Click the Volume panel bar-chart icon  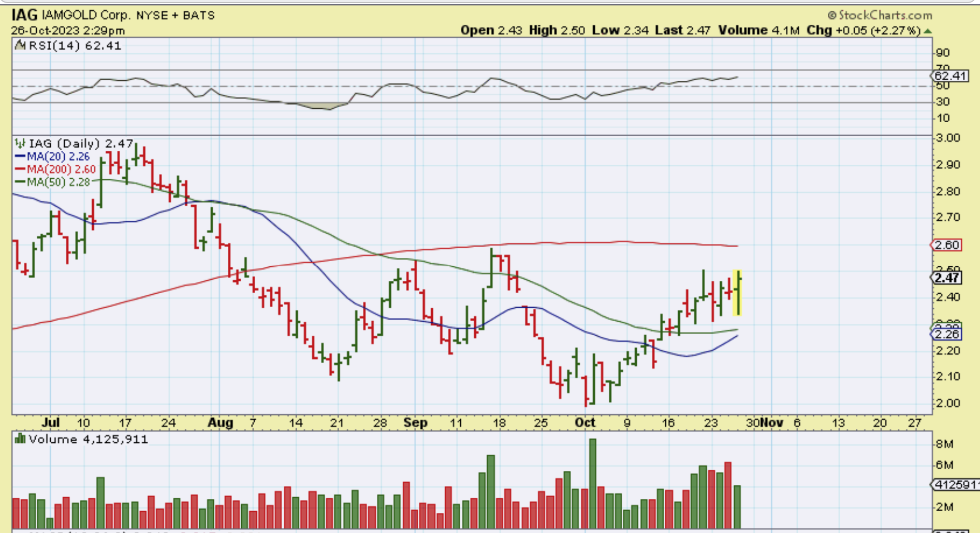[20, 439]
